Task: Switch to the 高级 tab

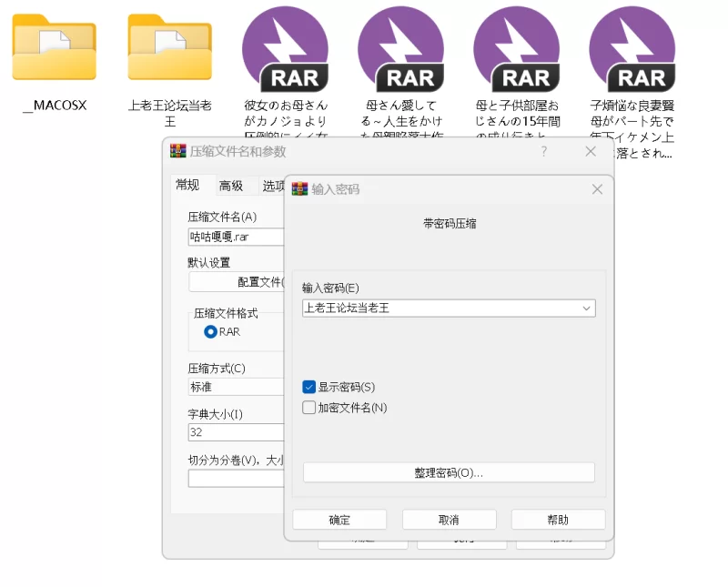Action: pos(231,186)
